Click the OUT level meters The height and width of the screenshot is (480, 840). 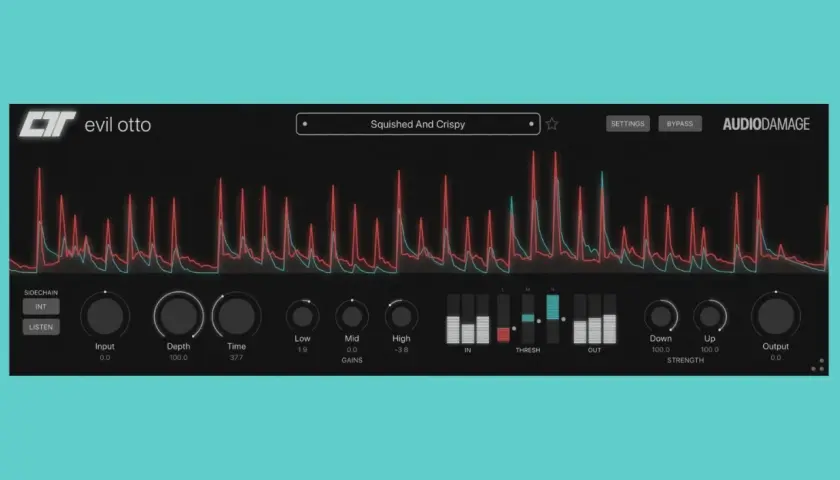pyautogui.click(x=595, y=319)
